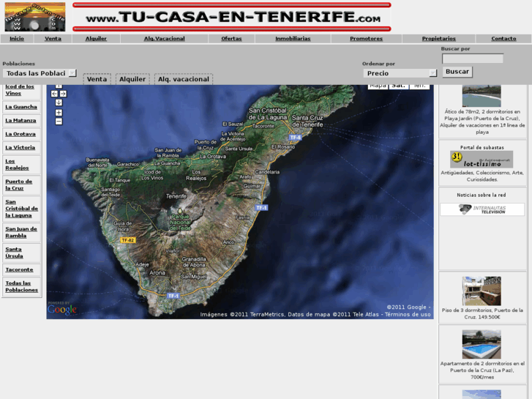Open pool apartment La Paz listing thumbnail
The image size is (532, 399).
[x=482, y=344]
